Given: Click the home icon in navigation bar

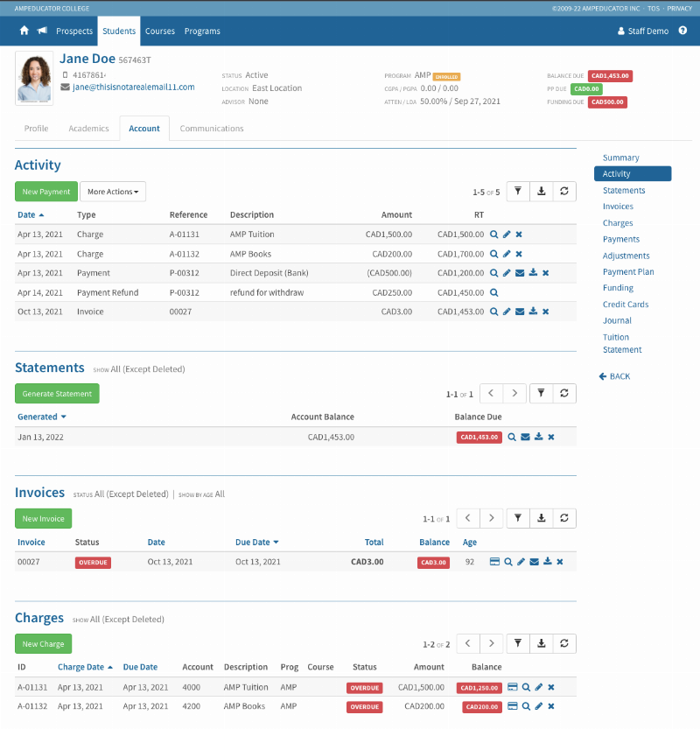Looking at the screenshot, I should (24, 31).
